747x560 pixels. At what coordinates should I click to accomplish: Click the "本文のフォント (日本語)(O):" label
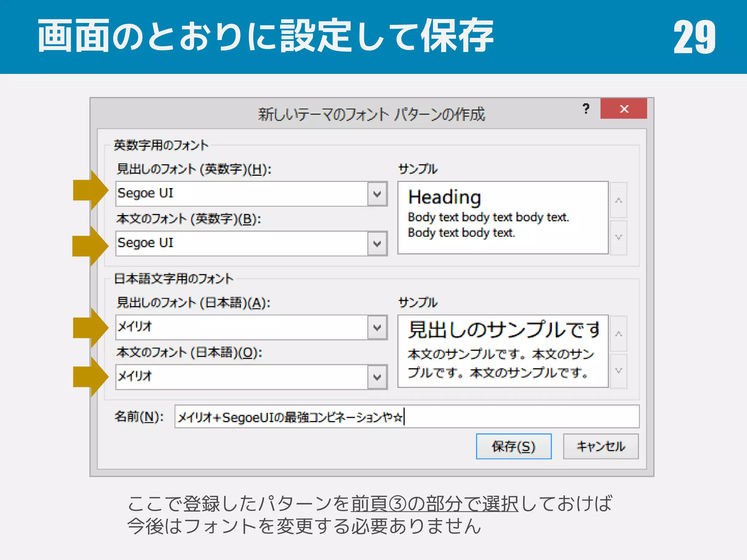189,352
